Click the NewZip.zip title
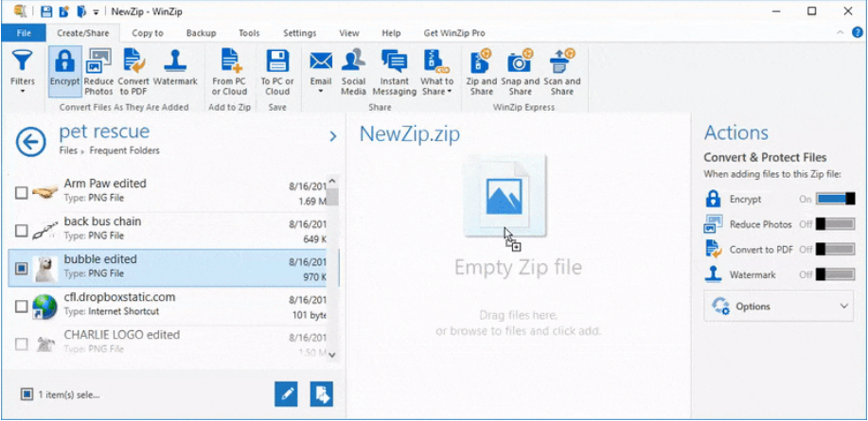The image size is (868, 421). click(410, 134)
